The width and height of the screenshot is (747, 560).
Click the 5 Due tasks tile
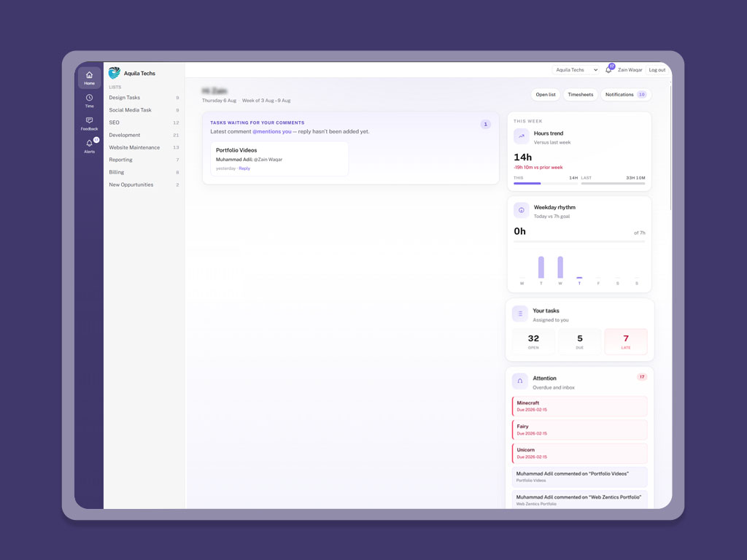coord(580,341)
